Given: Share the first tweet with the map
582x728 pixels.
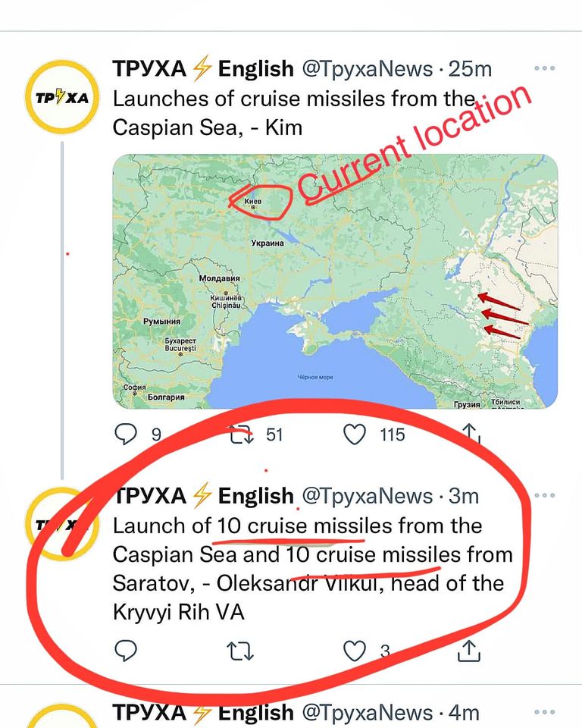Looking at the screenshot, I should click(x=471, y=434).
